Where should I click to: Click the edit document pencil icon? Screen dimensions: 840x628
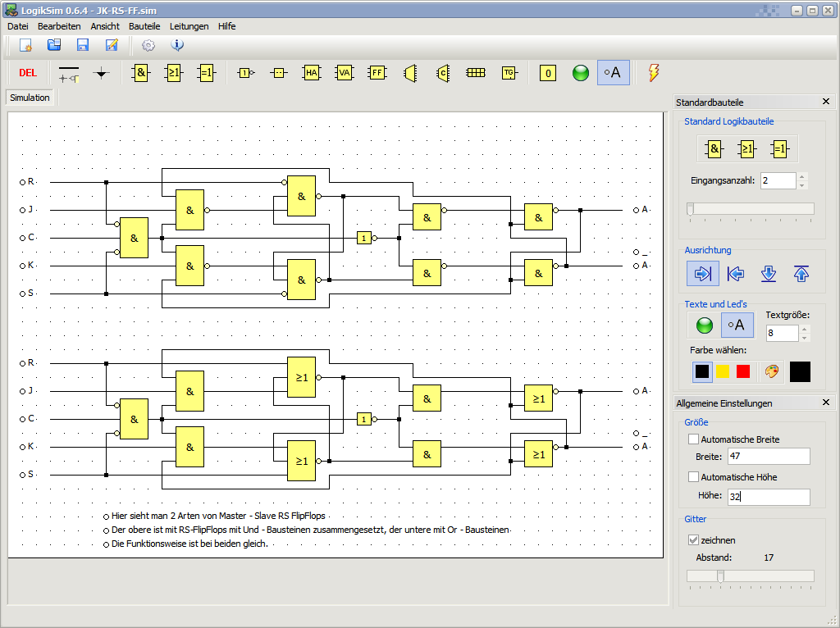(x=112, y=46)
